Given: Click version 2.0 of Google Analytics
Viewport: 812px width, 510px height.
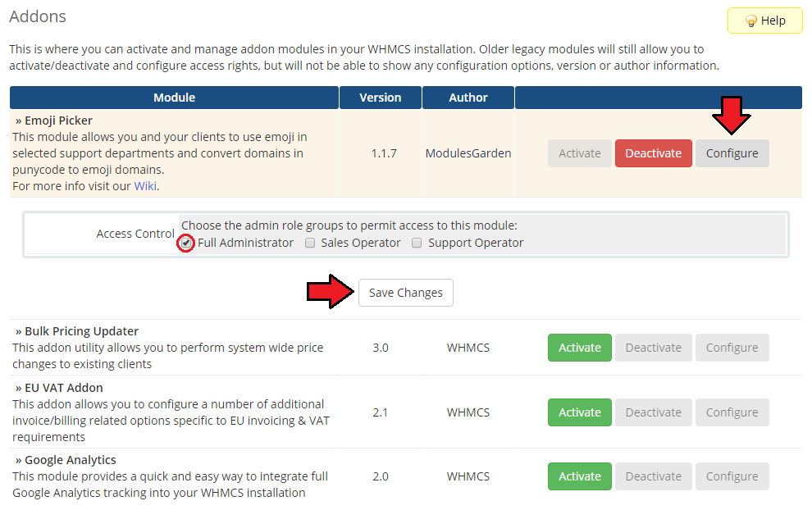Looking at the screenshot, I should coord(380,476).
